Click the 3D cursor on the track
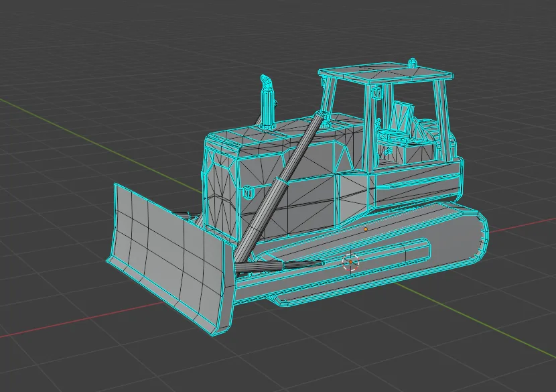 pos(351,262)
